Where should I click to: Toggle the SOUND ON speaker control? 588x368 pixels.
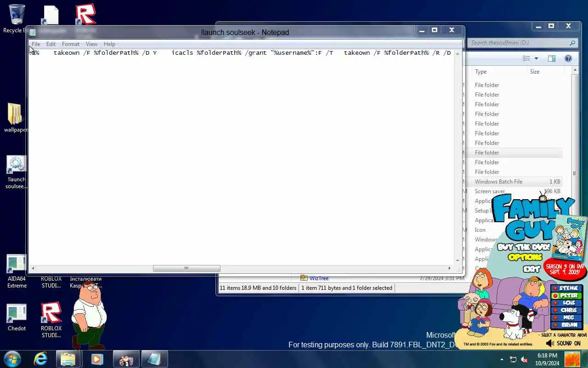(564, 343)
